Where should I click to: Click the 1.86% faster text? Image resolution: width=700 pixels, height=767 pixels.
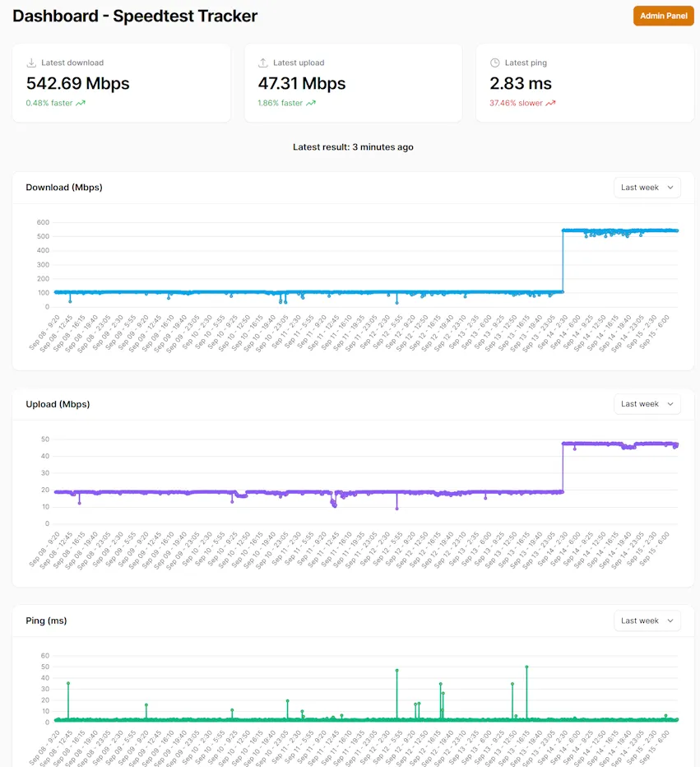tap(281, 103)
